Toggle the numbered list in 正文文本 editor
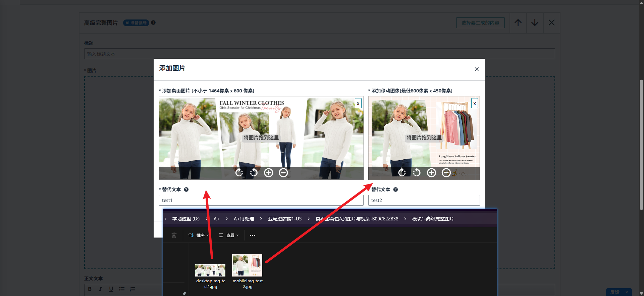Screen dimensions: 644x296 [x=132, y=289]
